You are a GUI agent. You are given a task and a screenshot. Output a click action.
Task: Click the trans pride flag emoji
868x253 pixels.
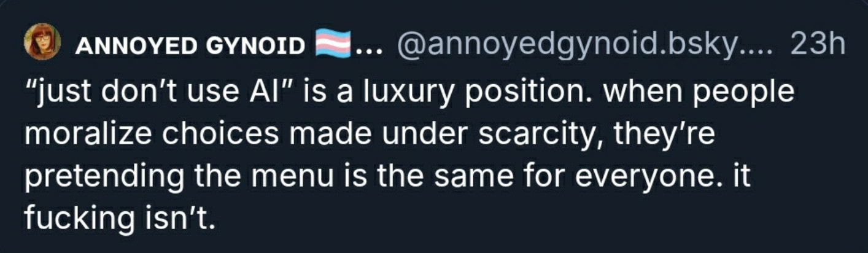[333, 44]
